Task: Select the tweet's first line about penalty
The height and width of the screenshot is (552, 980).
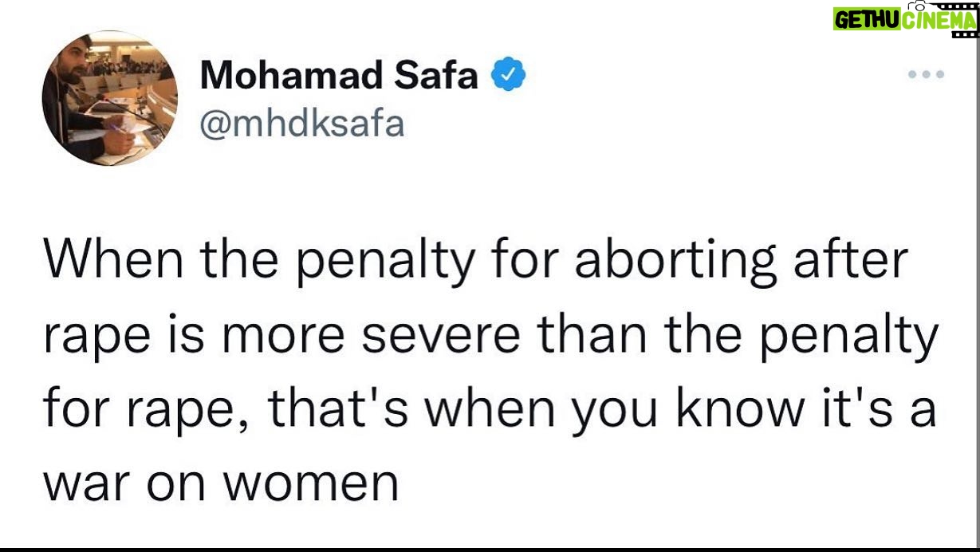Action: [x=476, y=262]
